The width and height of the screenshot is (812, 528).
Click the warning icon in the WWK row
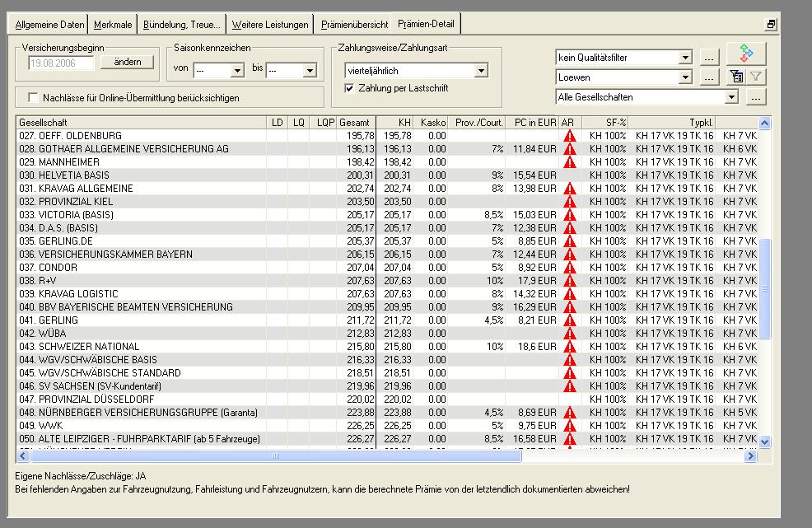[x=568, y=426]
